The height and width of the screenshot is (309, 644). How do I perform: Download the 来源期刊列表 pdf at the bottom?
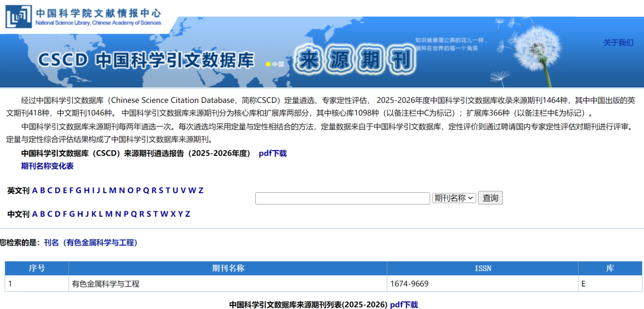tap(404, 305)
